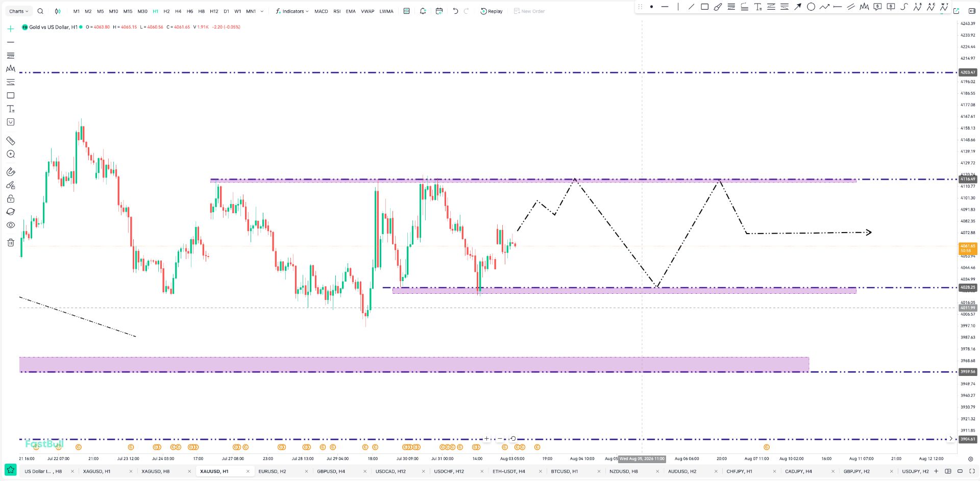Image resolution: width=980 pixels, height=481 pixels.
Task: Switch timeframe to M15
Action: [x=128, y=11]
